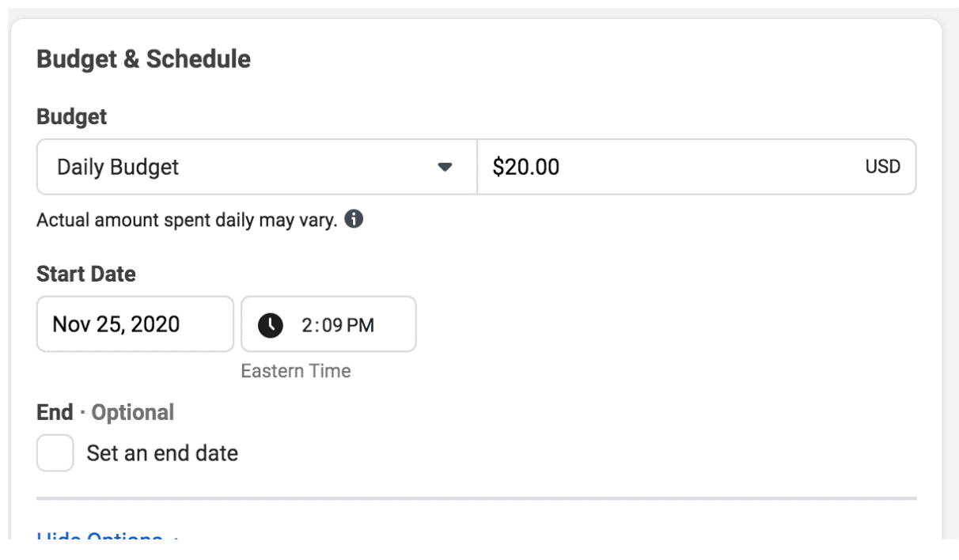Screen dimensions: 959x560
Task: Click the Optional text beside End
Action: pos(133,413)
